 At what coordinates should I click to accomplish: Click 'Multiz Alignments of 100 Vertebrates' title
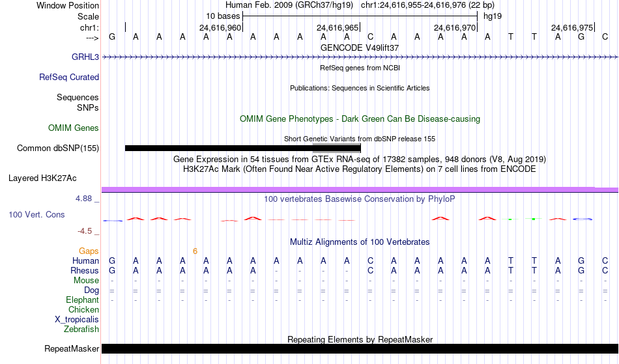point(360,242)
